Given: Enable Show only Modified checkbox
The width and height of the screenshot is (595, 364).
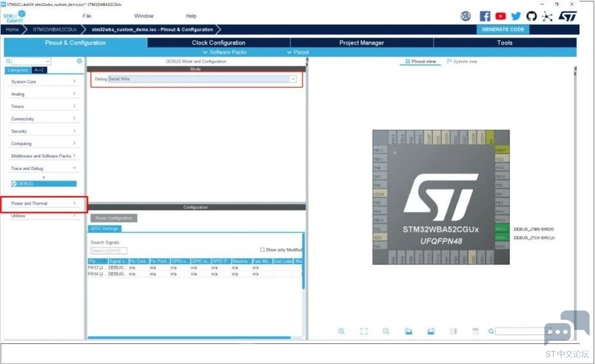Looking at the screenshot, I should (262, 250).
